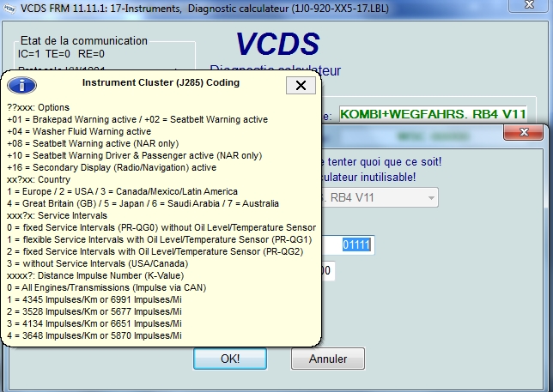This screenshot has width=553, height=392.
Task: Click '0 = All Engines/Transmissions (Impulse via CAN)'
Action: coord(106,287)
